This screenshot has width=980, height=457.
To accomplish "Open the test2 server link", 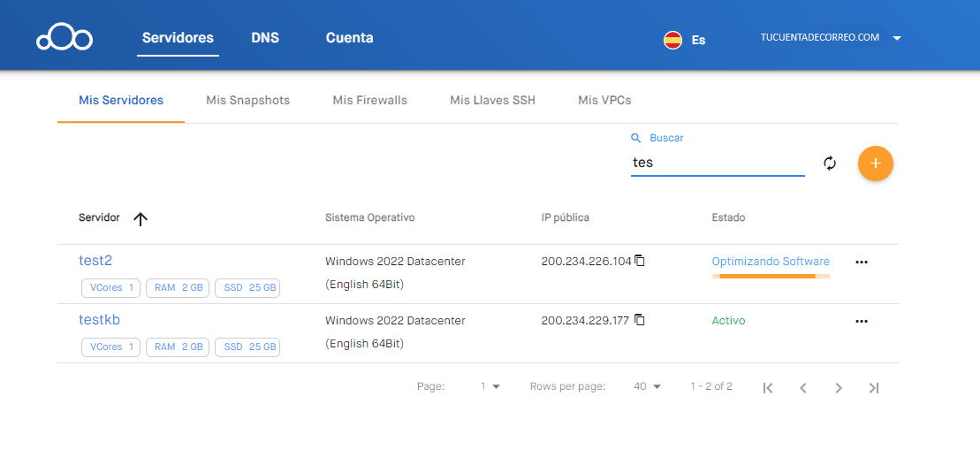I will 95,261.
